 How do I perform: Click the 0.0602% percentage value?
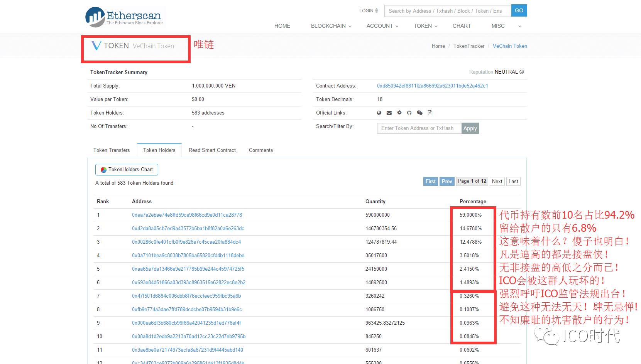pyautogui.click(x=469, y=350)
